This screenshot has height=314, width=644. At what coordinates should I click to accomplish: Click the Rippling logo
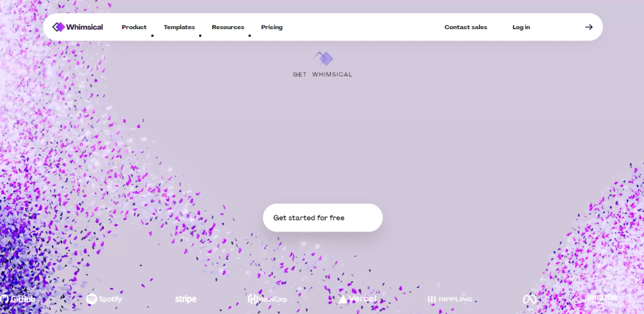(x=450, y=299)
